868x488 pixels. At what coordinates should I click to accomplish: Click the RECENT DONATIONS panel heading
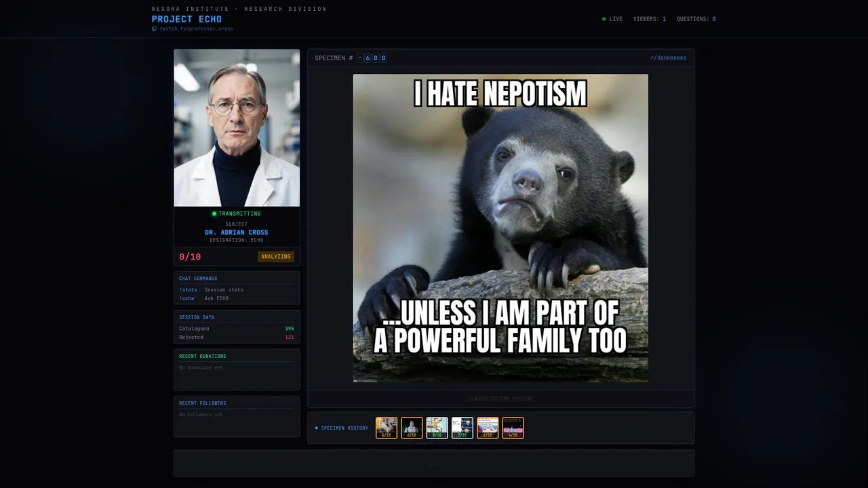(203, 356)
